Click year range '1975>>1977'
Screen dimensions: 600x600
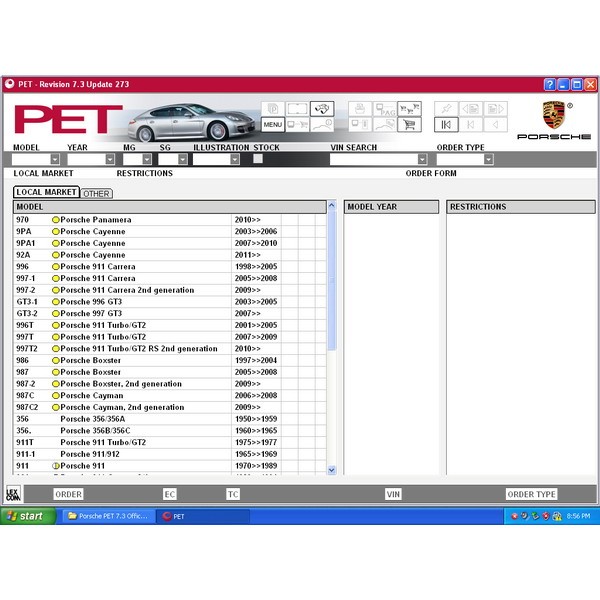tap(256, 442)
